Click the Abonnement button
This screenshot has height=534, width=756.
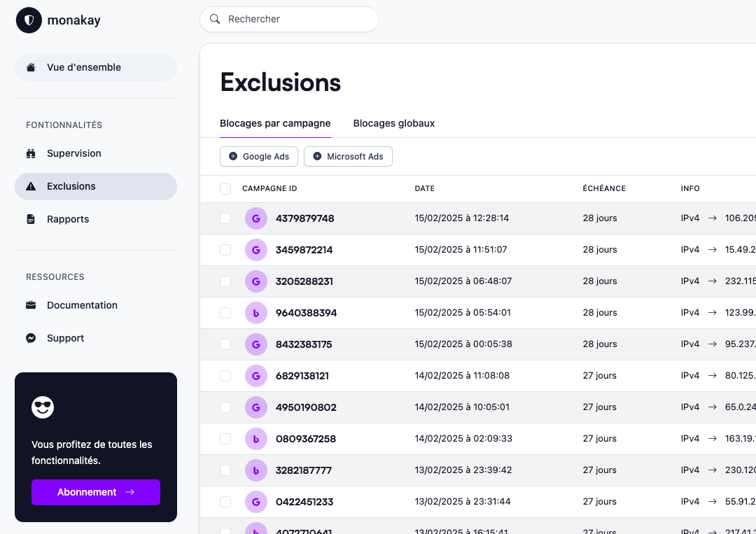coord(96,492)
